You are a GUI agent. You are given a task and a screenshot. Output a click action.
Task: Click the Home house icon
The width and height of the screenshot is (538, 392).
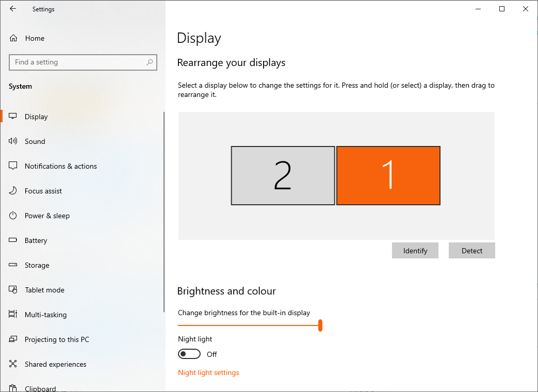point(13,38)
